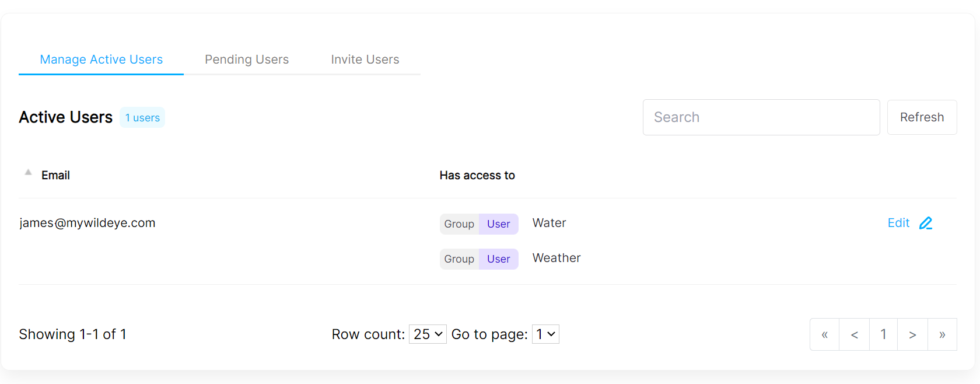Screen dimensions: 980x384
Task: Click the Edit link for james@mywildeye.com
Action: tap(898, 223)
